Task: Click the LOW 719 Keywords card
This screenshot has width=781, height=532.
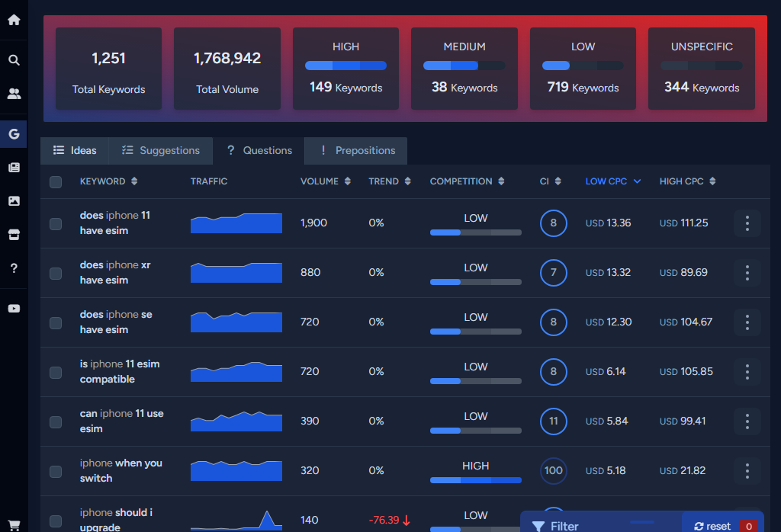Action: [x=583, y=69]
